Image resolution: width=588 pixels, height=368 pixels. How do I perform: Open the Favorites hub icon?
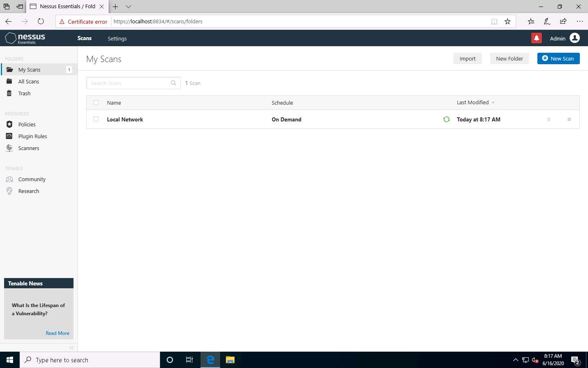(530, 21)
